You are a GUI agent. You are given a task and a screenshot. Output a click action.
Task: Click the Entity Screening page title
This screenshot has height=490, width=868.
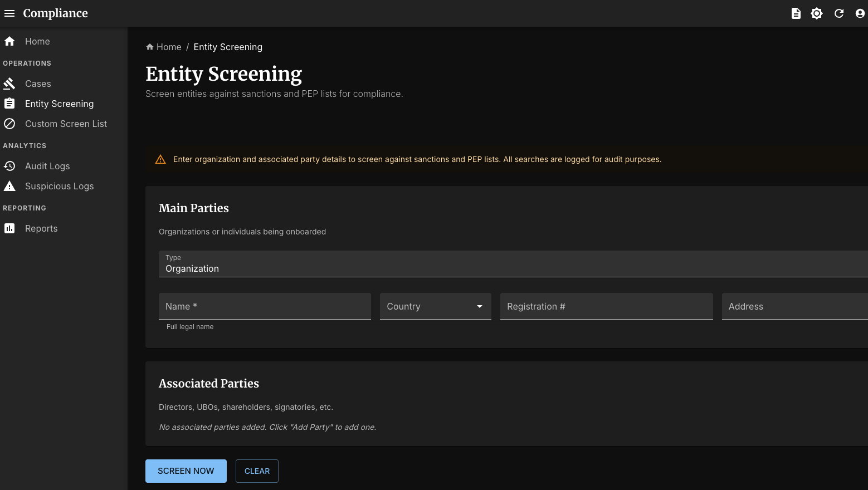tap(224, 73)
